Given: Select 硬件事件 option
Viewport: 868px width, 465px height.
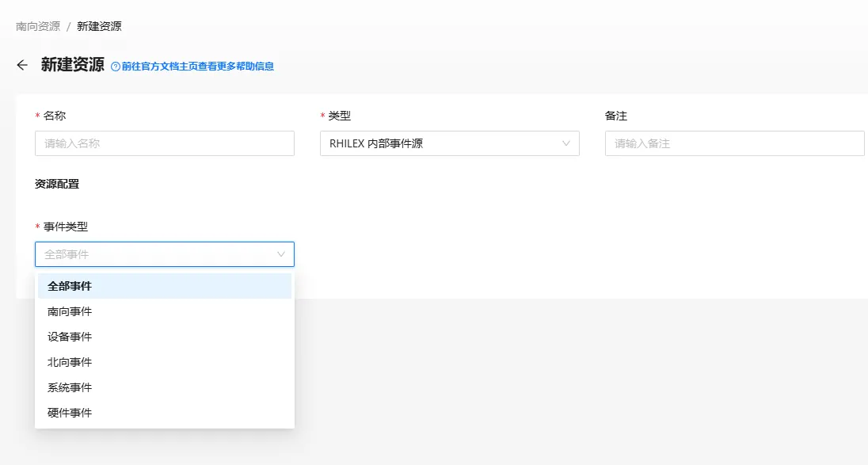Looking at the screenshot, I should click(165, 413).
